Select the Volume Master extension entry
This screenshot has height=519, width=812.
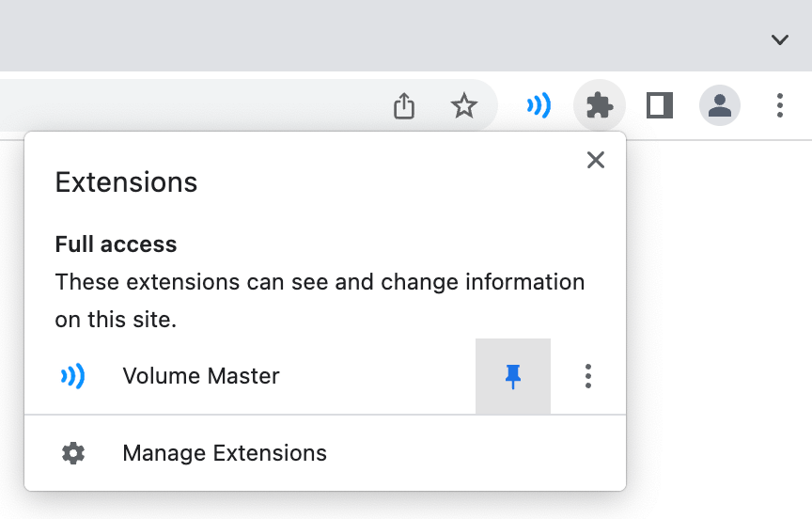[250, 377]
